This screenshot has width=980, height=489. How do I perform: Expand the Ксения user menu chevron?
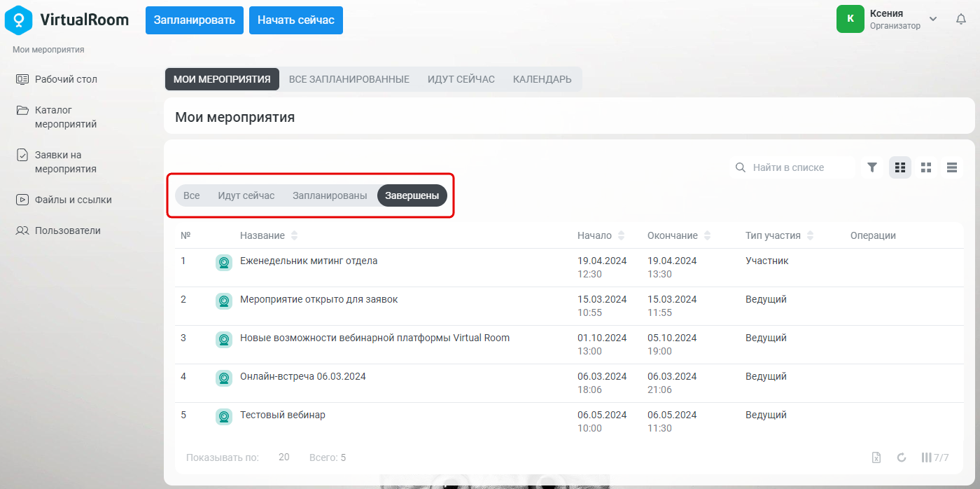pyautogui.click(x=932, y=19)
